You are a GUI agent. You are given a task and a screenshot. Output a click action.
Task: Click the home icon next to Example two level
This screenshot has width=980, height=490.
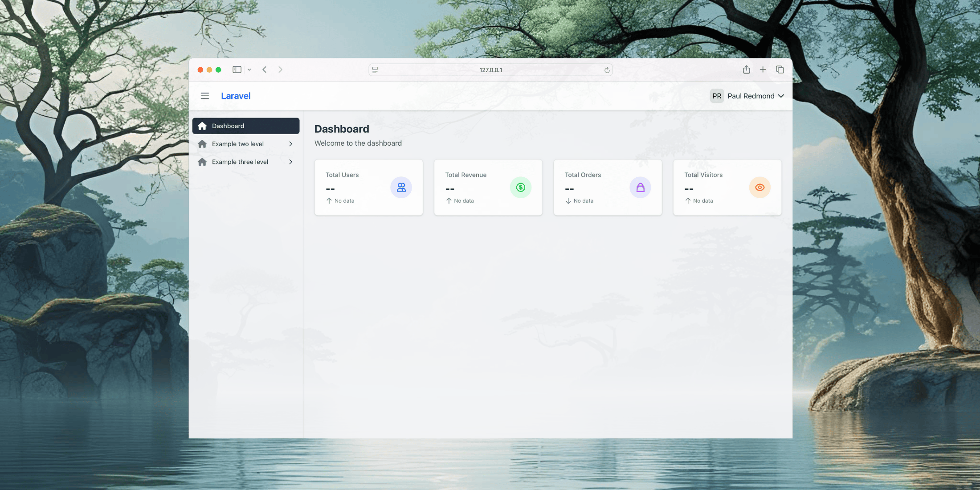click(x=203, y=143)
